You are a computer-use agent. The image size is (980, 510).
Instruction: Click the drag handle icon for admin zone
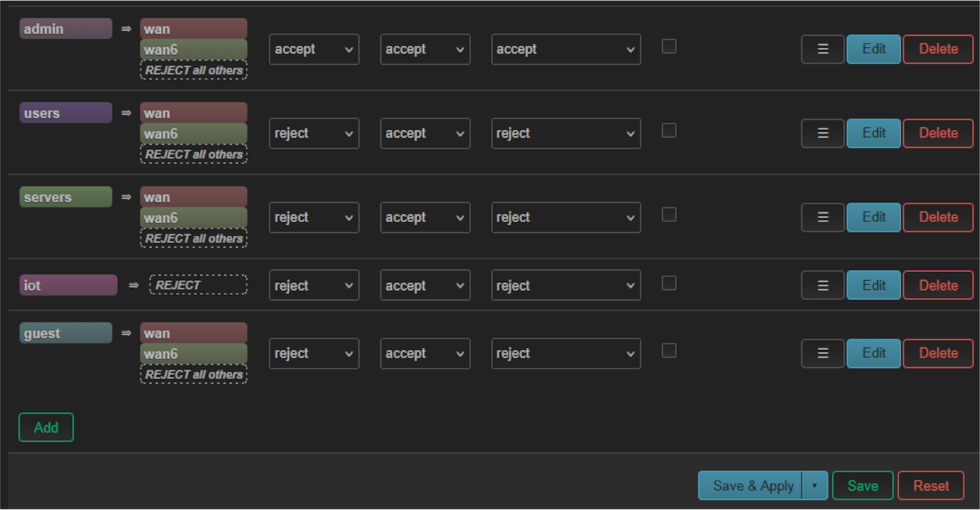click(x=822, y=49)
